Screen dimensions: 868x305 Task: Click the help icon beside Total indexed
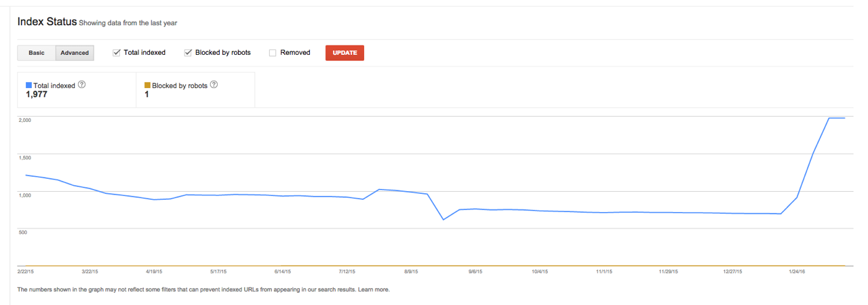(x=82, y=85)
